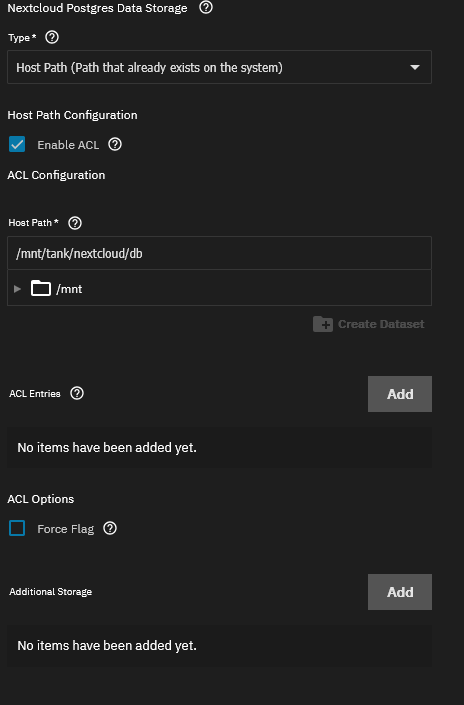
Task: Select the /mnt directory label
Action: pyautogui.click(x=69, y=289)
